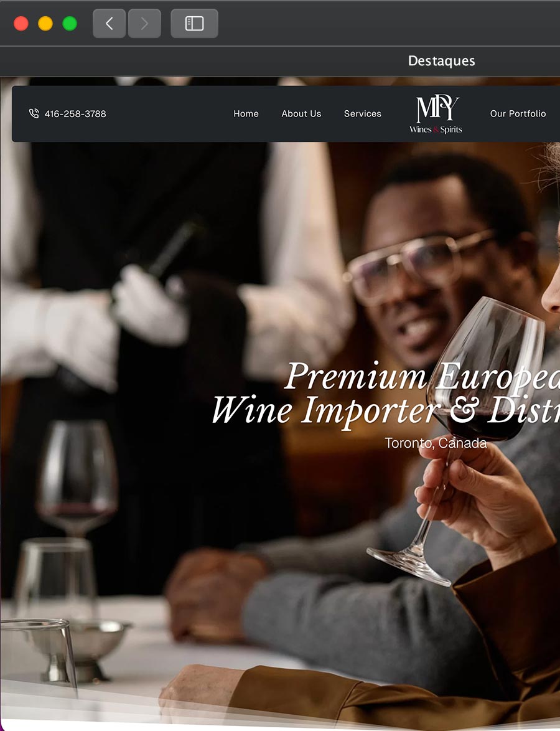Open the Services navigation link
The image size is (560, 731).
click(363, 114)
